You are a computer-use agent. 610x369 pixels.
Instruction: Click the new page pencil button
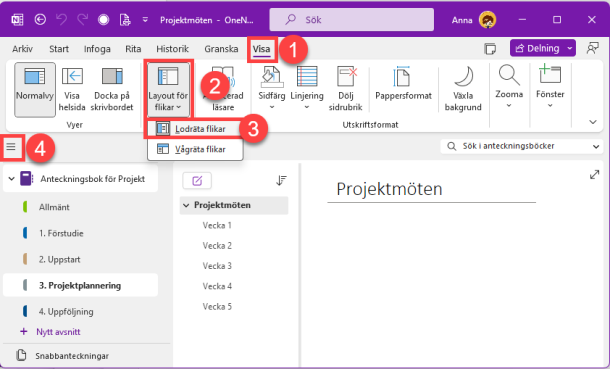pos(197,181)
